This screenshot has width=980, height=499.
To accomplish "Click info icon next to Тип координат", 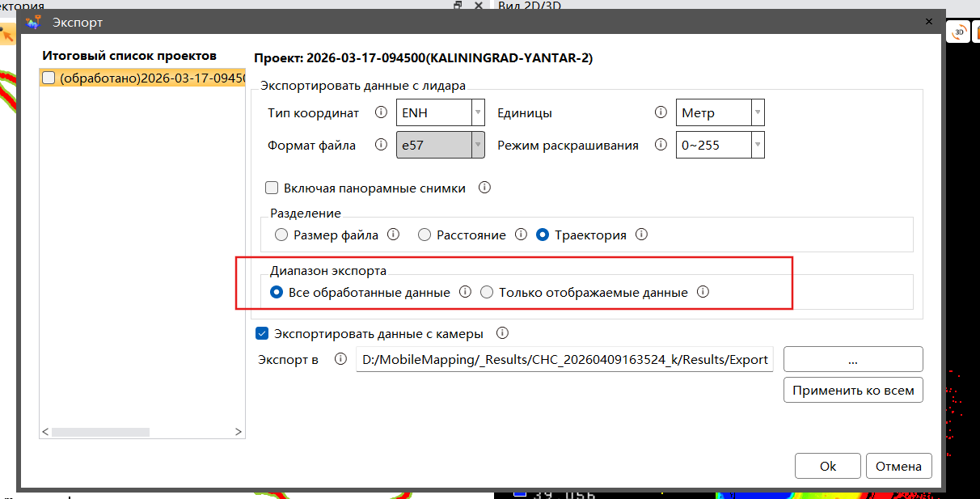I will coord(381,112).
